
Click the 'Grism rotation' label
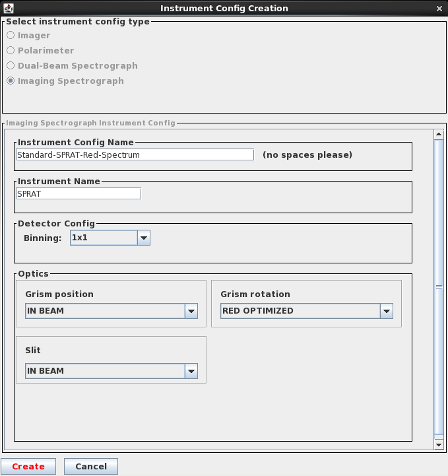point(255,294)
